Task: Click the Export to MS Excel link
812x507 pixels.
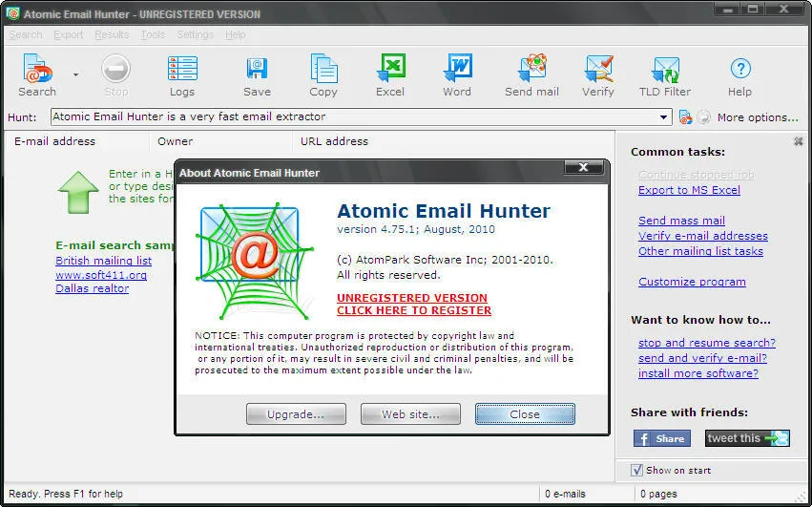Action: 689,190
